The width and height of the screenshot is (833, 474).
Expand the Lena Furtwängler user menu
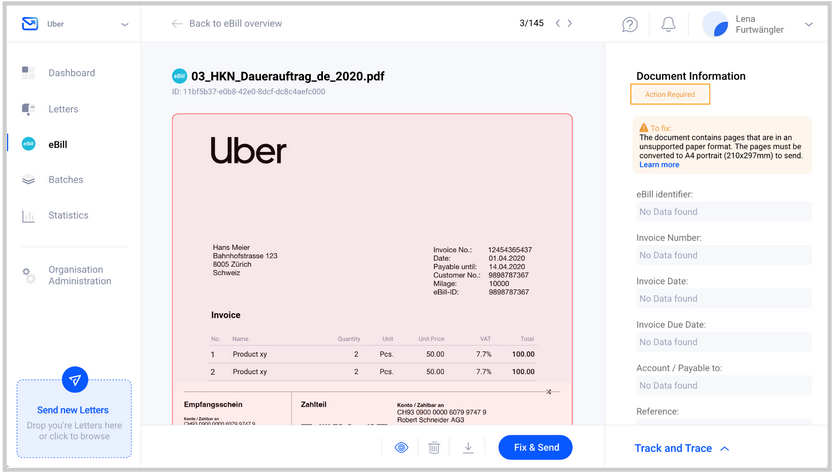(809, 24)
